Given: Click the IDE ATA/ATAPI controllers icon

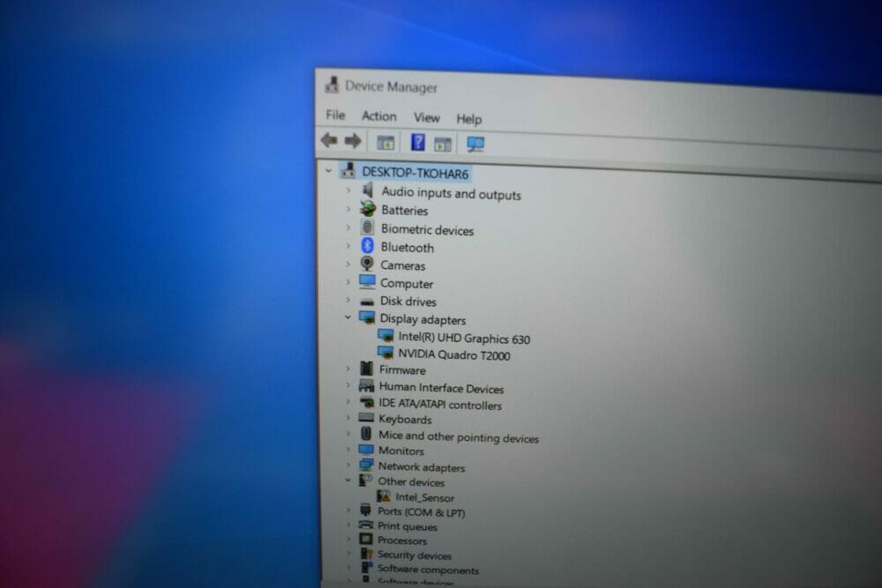Looking at the screenshot, I should tap(367, 403).
